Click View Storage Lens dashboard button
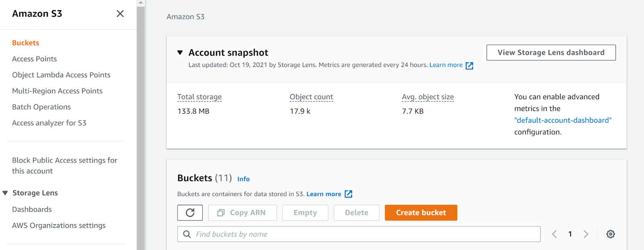 tap(551, 52)
